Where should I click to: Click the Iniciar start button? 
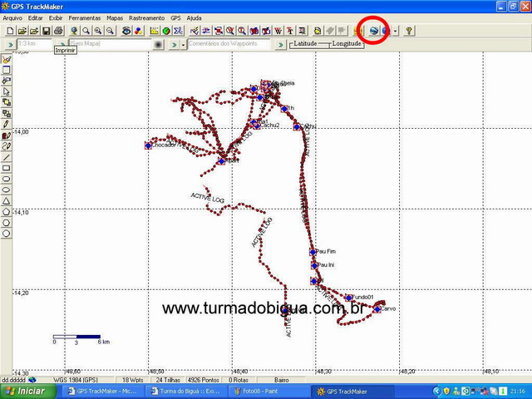pos(27,392)
